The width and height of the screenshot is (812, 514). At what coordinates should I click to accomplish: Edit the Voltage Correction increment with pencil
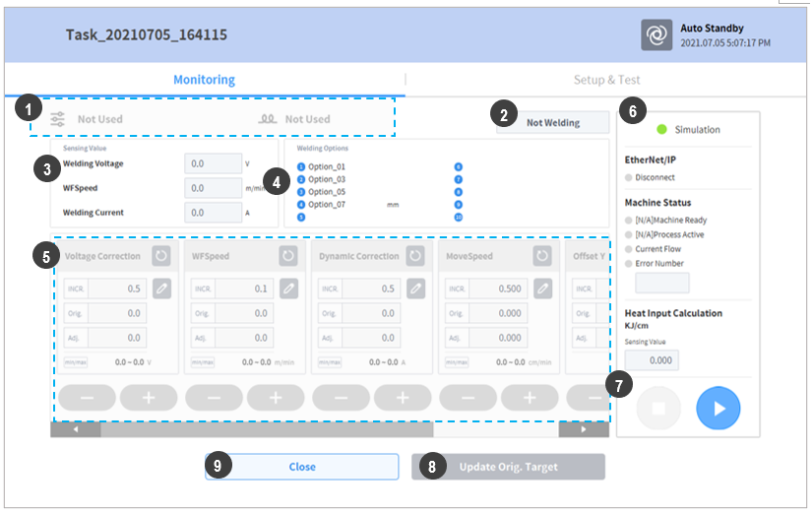tap(161, 289)
